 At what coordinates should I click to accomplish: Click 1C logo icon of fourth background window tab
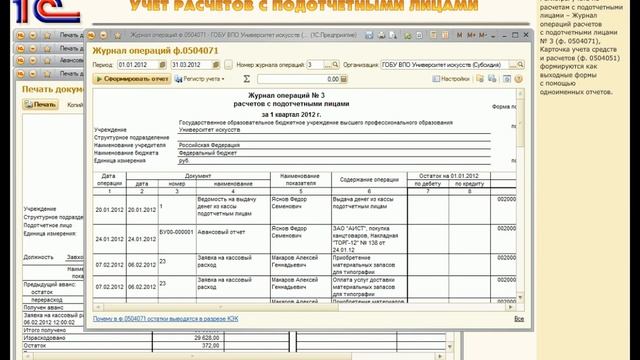click(20, 74)
